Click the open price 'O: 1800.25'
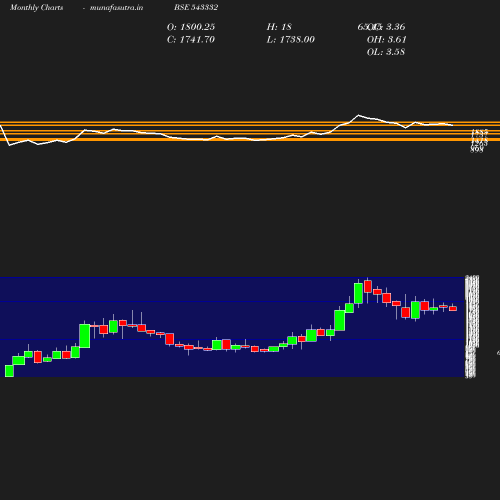 pyautogui.click(x=191, y=27)
